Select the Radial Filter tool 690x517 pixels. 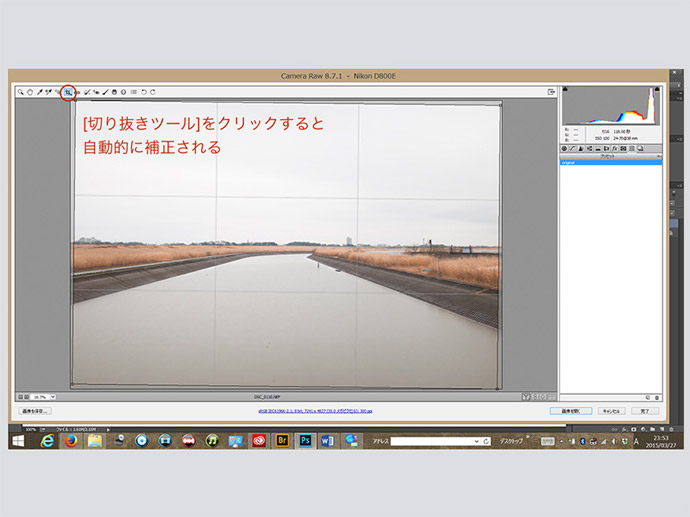click(x=124, y=92)
